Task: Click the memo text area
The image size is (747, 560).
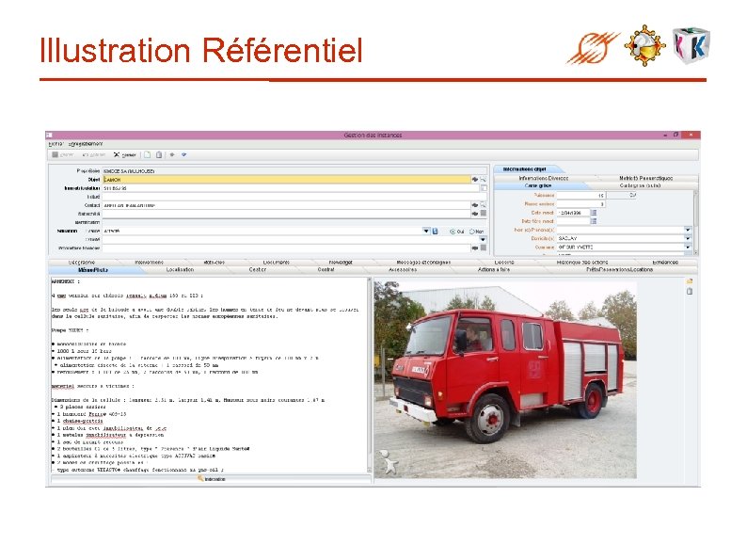Action: 209,376
